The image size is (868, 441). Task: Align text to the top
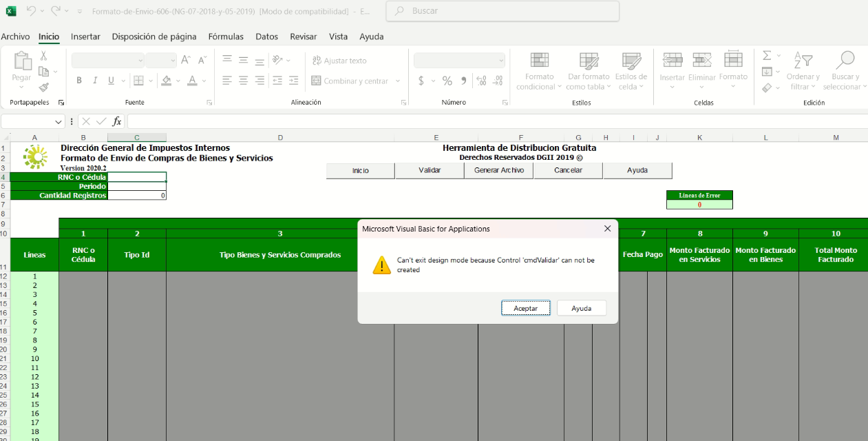(x=227, y=60)
